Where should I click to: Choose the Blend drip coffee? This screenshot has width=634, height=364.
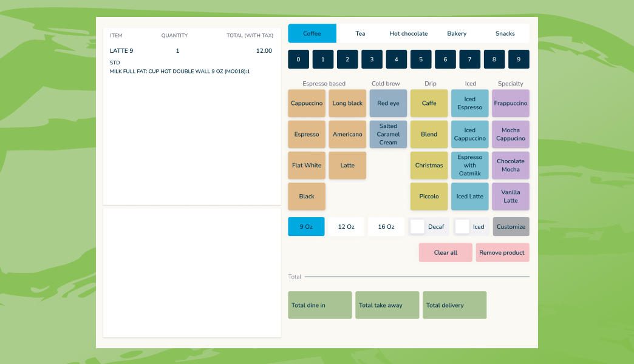tap(429, 134)
